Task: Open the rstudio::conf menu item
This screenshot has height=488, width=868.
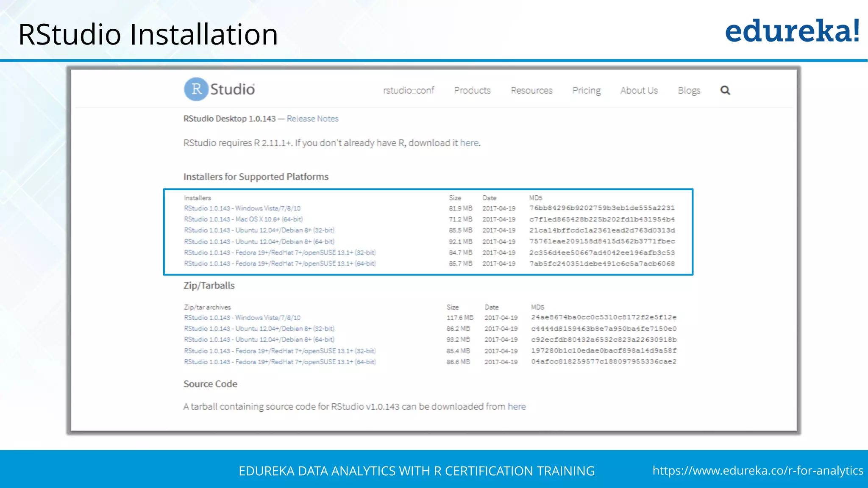Action: (x=409, y=90)
